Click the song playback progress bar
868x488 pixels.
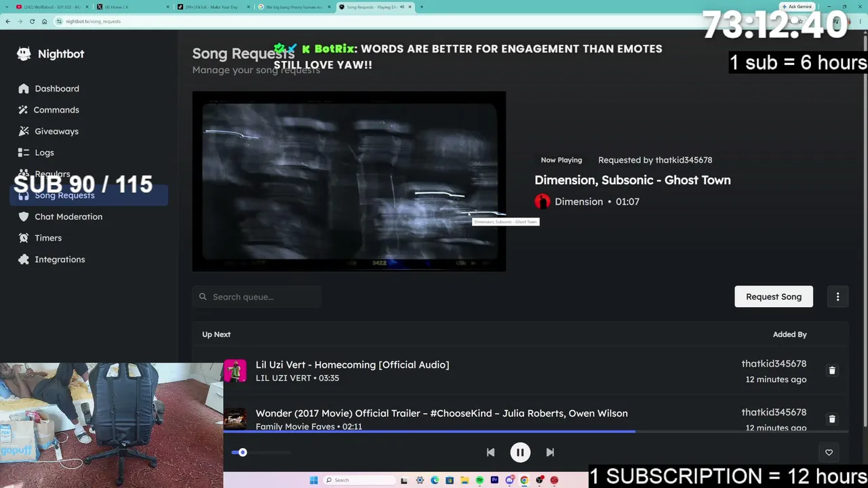[536, 431]
